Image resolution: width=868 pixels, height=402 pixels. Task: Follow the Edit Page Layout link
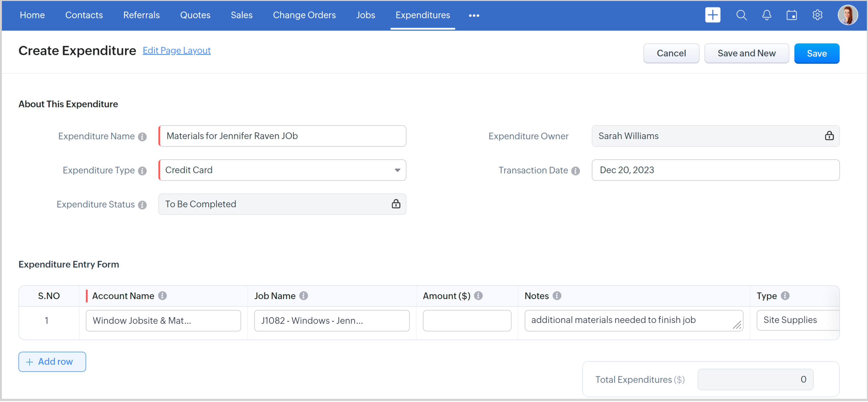tap(177, 51)
